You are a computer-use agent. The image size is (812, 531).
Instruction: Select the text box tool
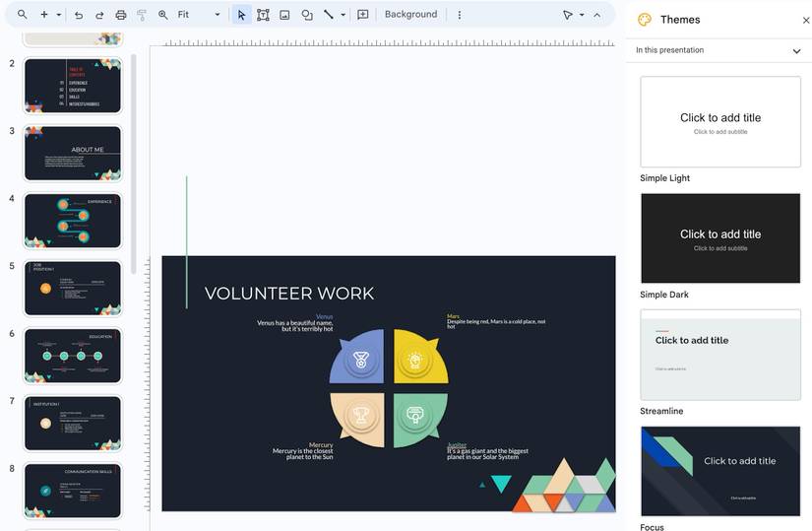263,15
